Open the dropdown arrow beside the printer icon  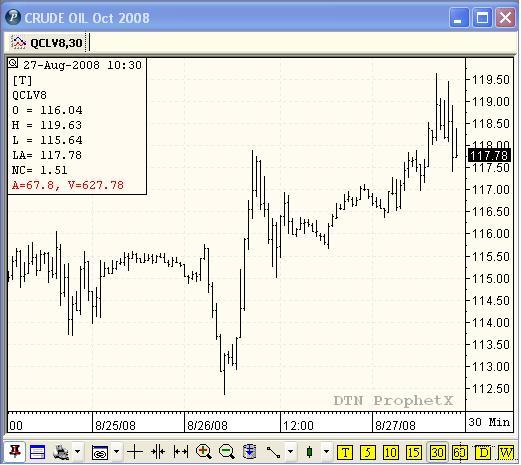pyautogui.click(x=77, y=452)
